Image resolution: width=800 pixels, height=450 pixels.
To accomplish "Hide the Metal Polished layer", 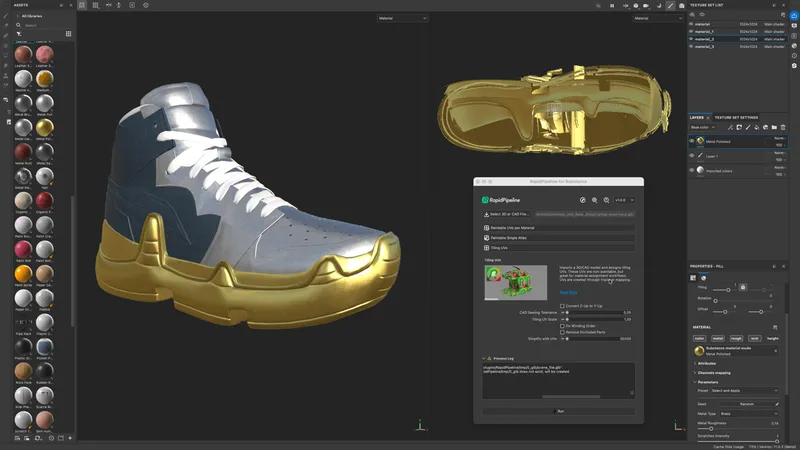I will (692, 142).
